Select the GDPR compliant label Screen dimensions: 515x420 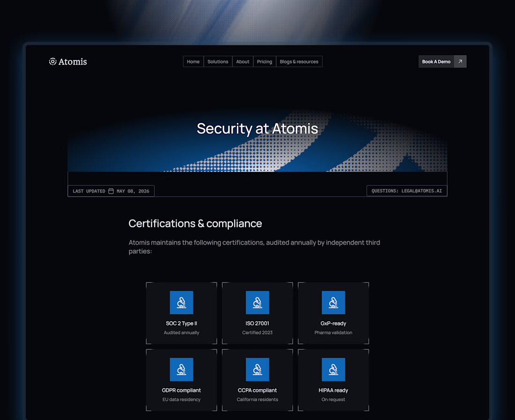[x=181, y=390]
